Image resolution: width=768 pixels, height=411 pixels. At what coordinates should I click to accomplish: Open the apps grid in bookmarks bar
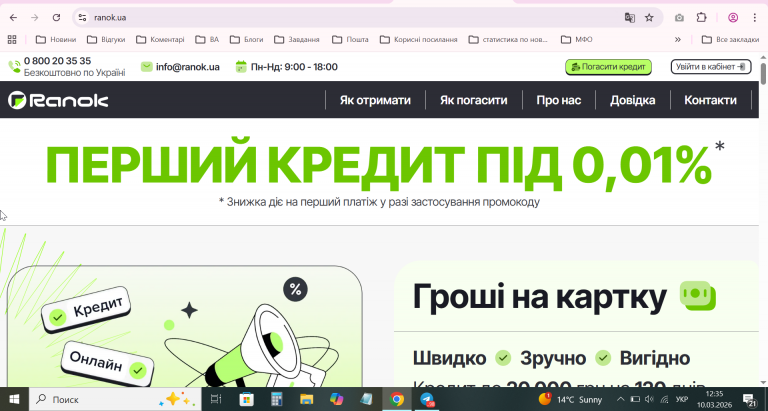12,39
